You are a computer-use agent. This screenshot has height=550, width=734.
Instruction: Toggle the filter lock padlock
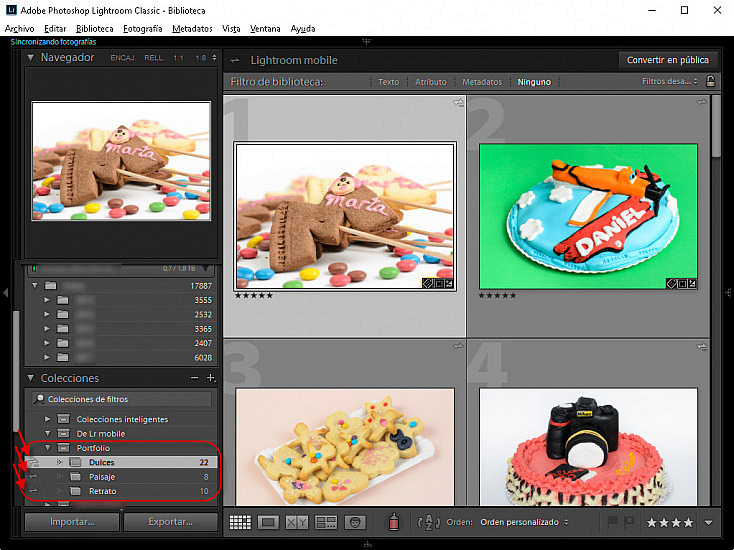click(710, 81)
